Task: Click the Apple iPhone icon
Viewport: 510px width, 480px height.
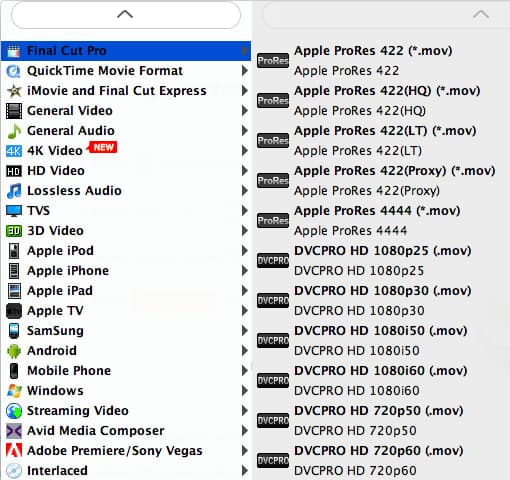Action: (x=14, y=271)
